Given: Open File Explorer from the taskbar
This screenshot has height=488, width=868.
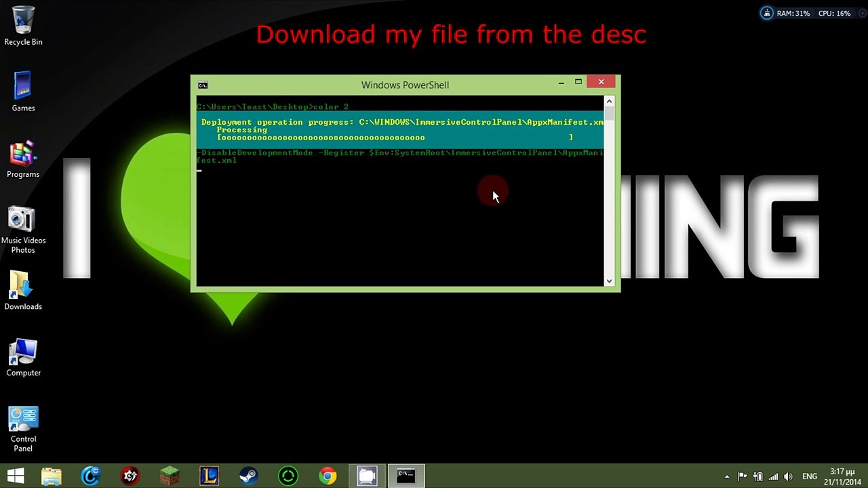Looking at the screenshot, I should 51,476.
